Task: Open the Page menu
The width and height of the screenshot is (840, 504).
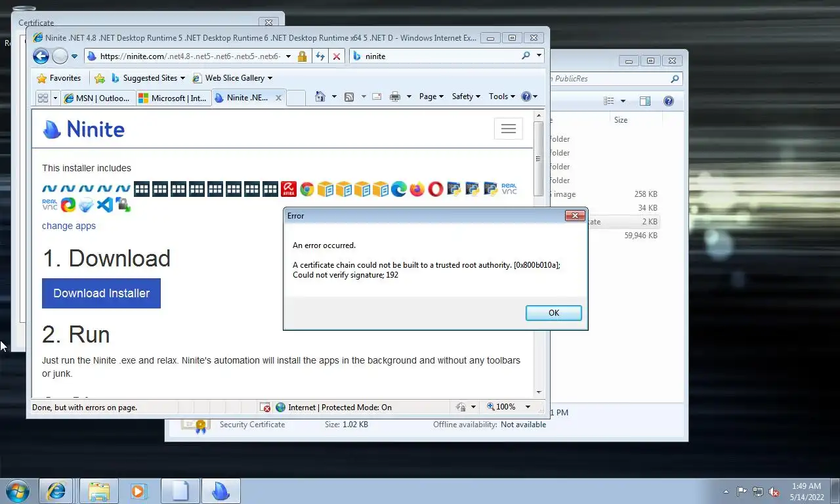Action: click(431, 96)
